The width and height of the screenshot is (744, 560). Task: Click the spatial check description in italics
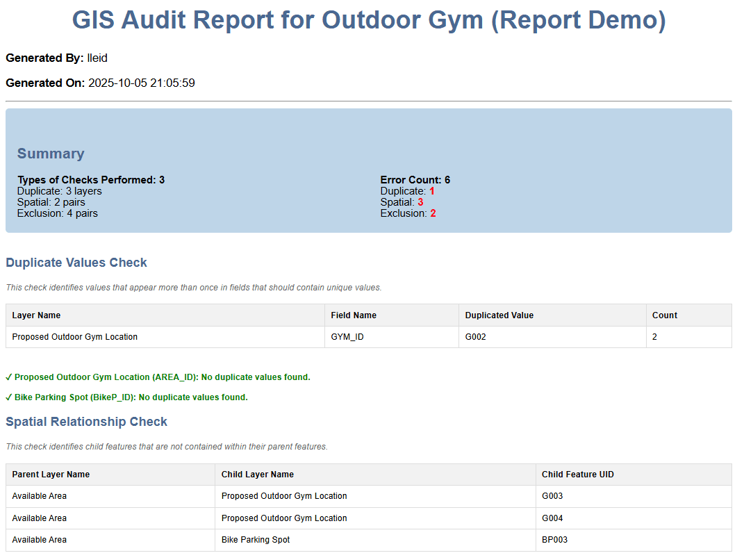167,447
